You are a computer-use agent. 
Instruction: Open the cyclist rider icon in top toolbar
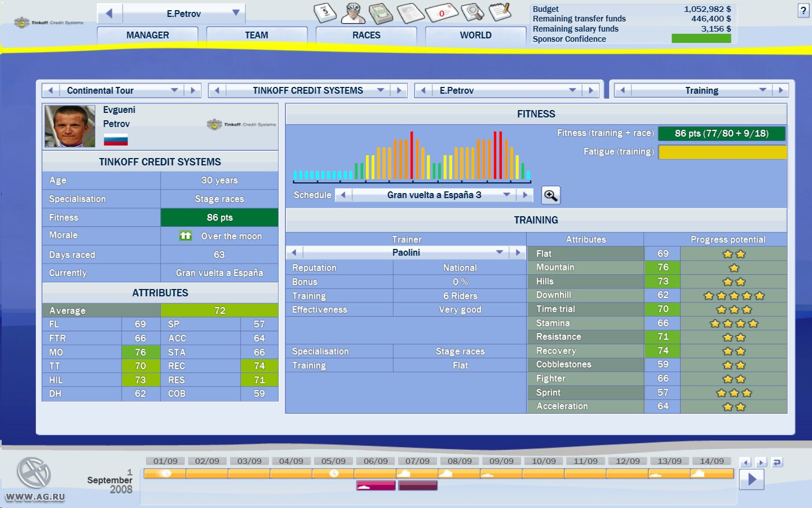(354, 12)
